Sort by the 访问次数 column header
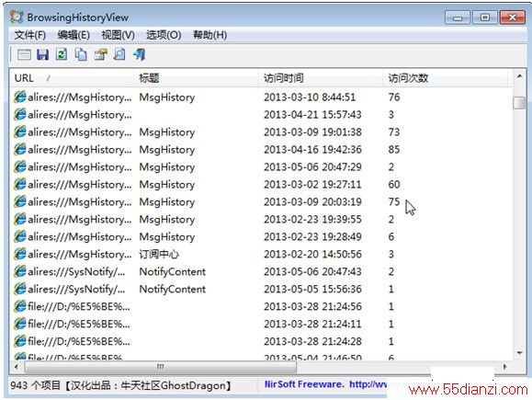The image size is (532, 400). click(446, 78)
